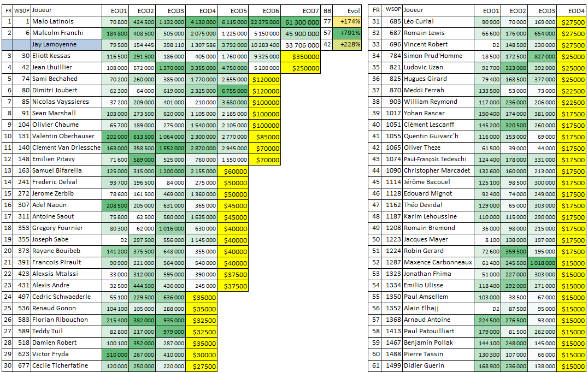Select Victor Fryda's $30000 payout

202,355
